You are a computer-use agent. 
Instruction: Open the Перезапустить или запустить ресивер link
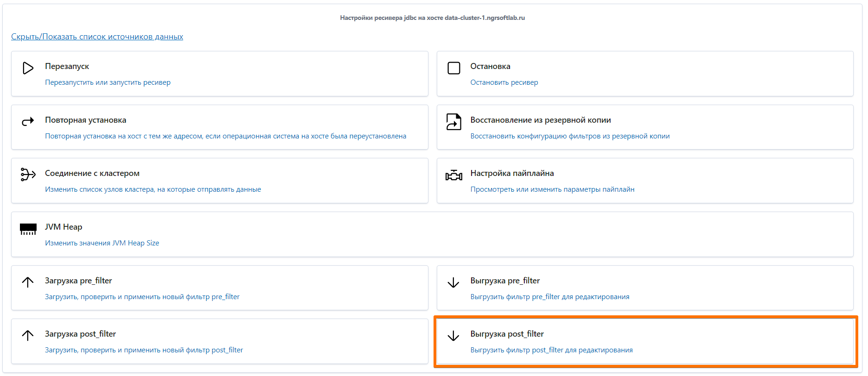[x=107, y=82]
